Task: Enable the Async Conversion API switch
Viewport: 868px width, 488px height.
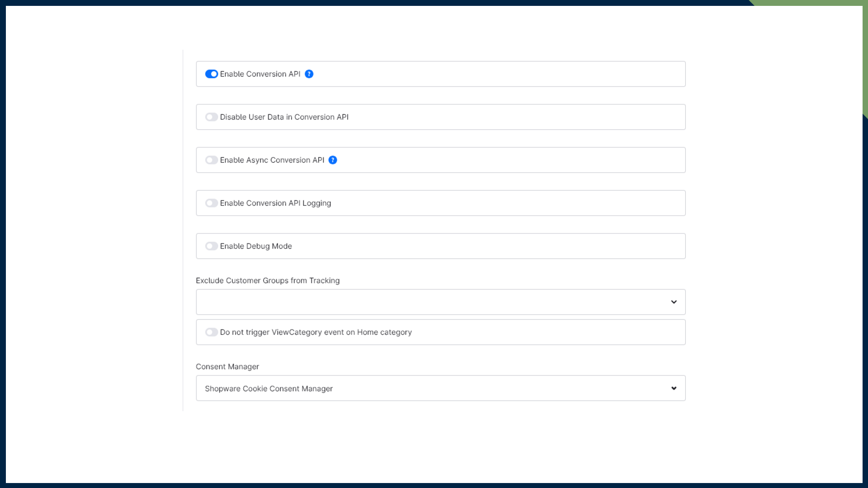Action: click(211, 160)
